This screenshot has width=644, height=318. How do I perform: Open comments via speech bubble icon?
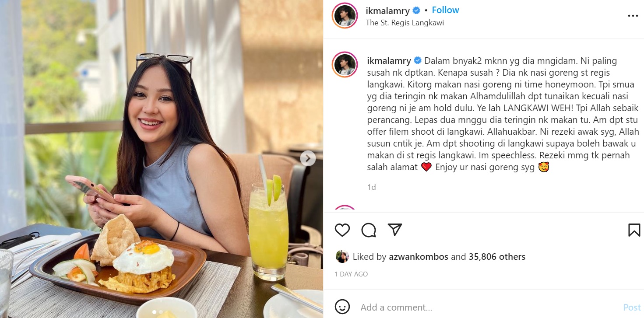click(369, 230)
